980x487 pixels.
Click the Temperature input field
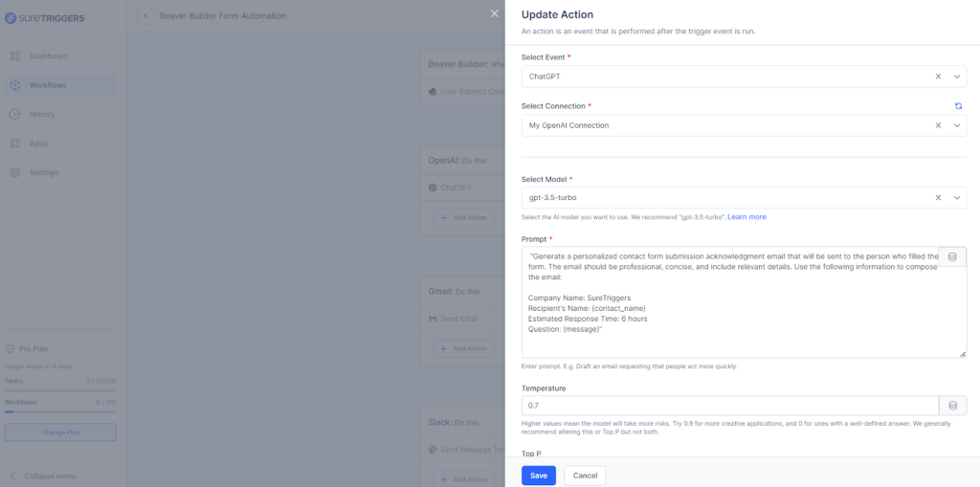pyautogui.click(x=729, y=406)
